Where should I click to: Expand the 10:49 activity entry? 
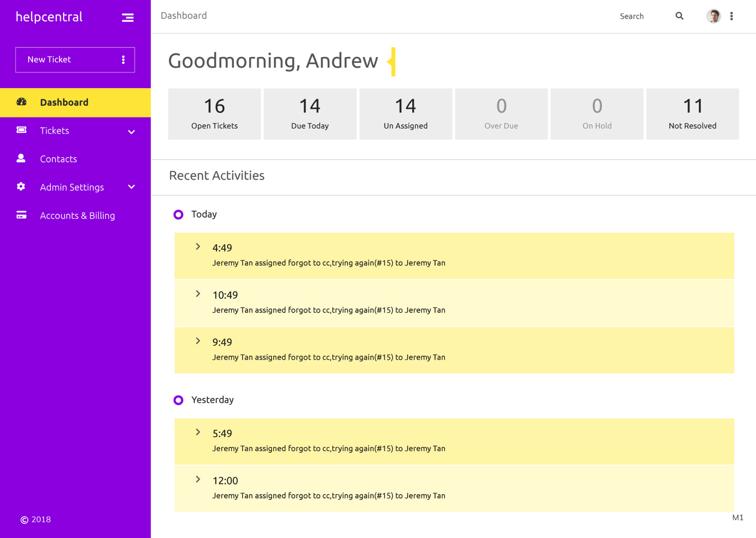pyautogui.click(x=198, y=294)
